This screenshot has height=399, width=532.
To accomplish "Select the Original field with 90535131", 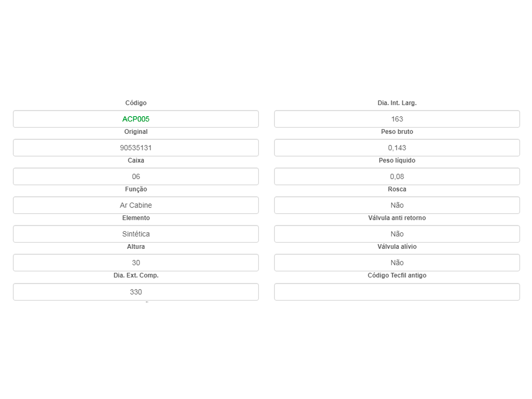I will (x=136, y=148).
